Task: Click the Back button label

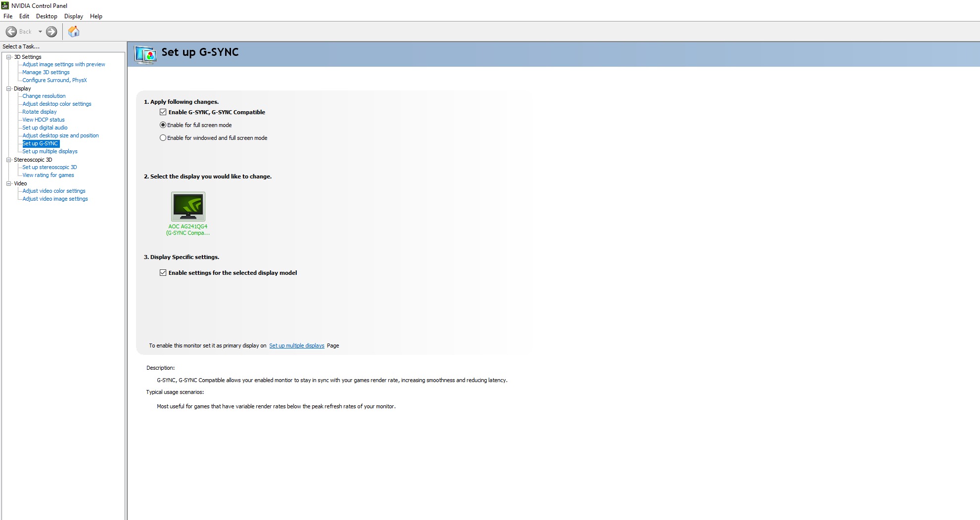Action: [25, 32]
